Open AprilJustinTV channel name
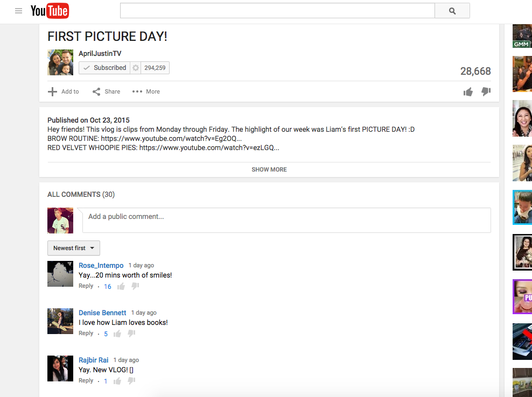The image size is (532, 397). pyautogui.click(x=100, y=54)
